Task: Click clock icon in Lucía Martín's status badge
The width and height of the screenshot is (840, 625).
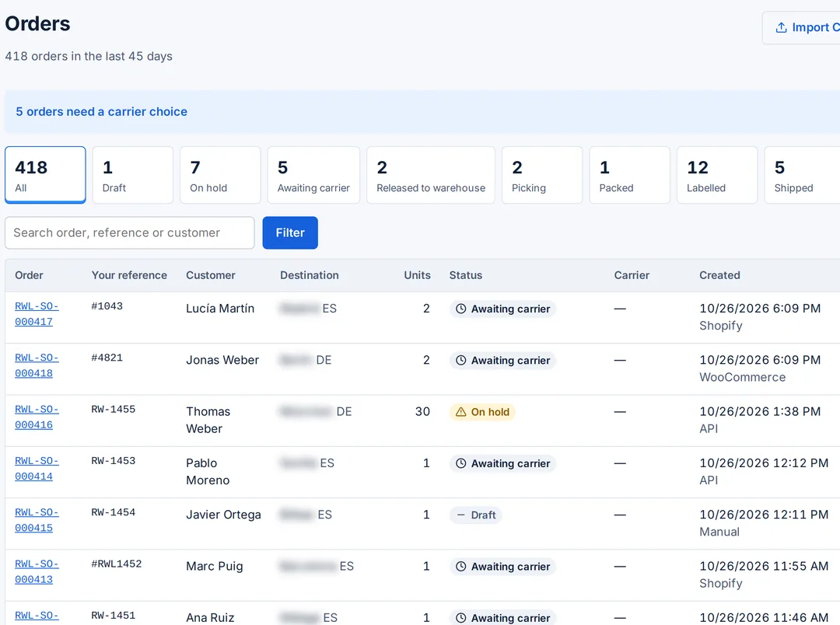Action: [x=460, y=309]
